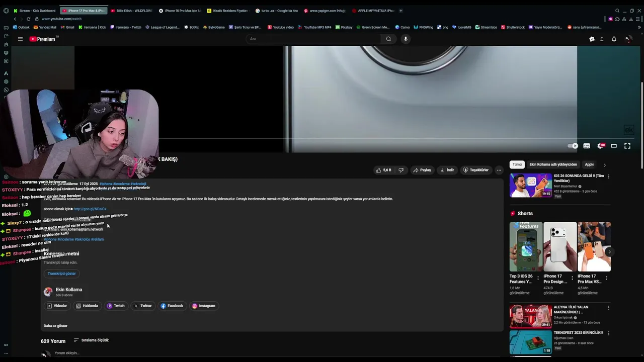Screen dimensions: 644x362
Task: Open the channel's Hakkında button
Action: (x=87, y=306)
